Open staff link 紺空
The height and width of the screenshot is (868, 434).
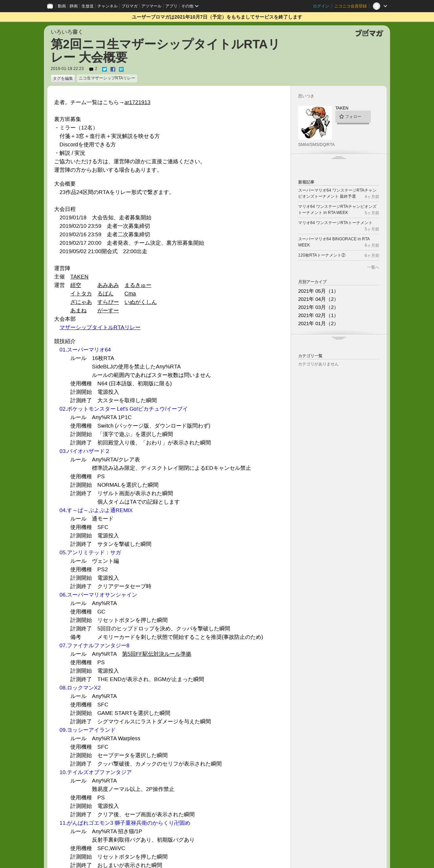[76, 285]
